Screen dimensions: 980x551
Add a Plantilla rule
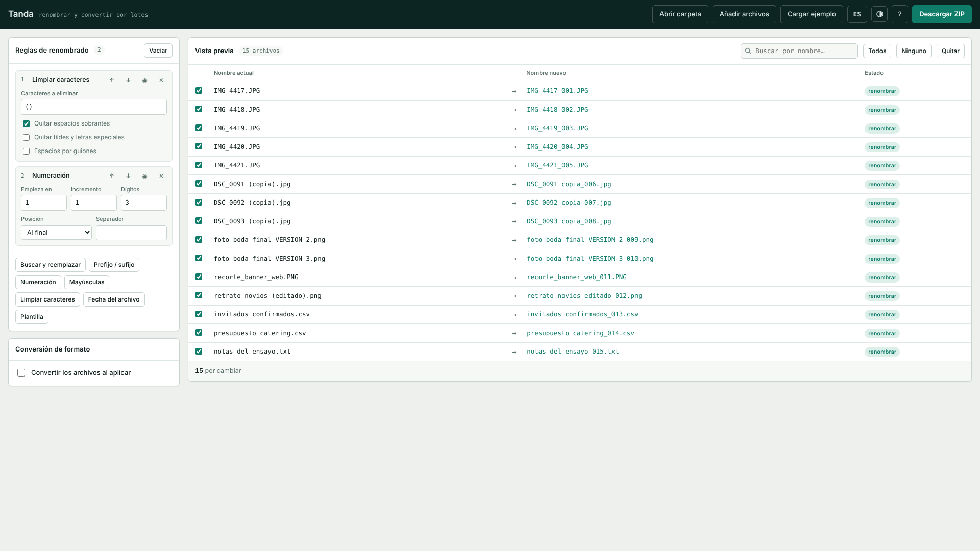(32, 317)
